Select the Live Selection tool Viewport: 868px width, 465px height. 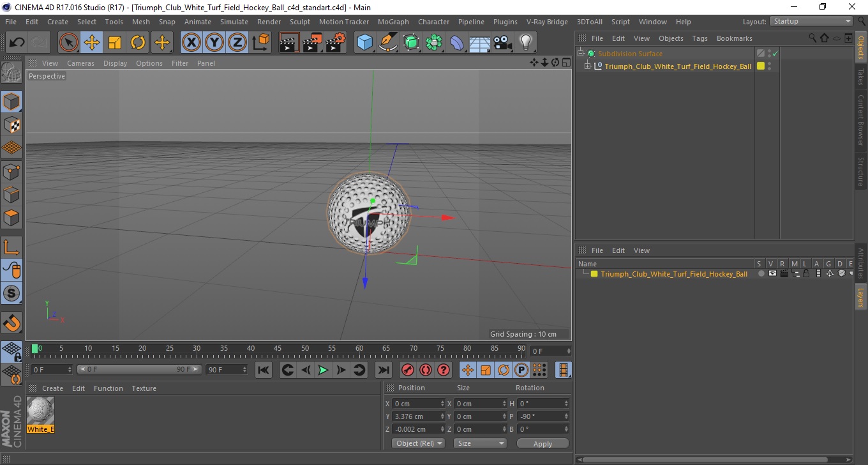[69, 43]
